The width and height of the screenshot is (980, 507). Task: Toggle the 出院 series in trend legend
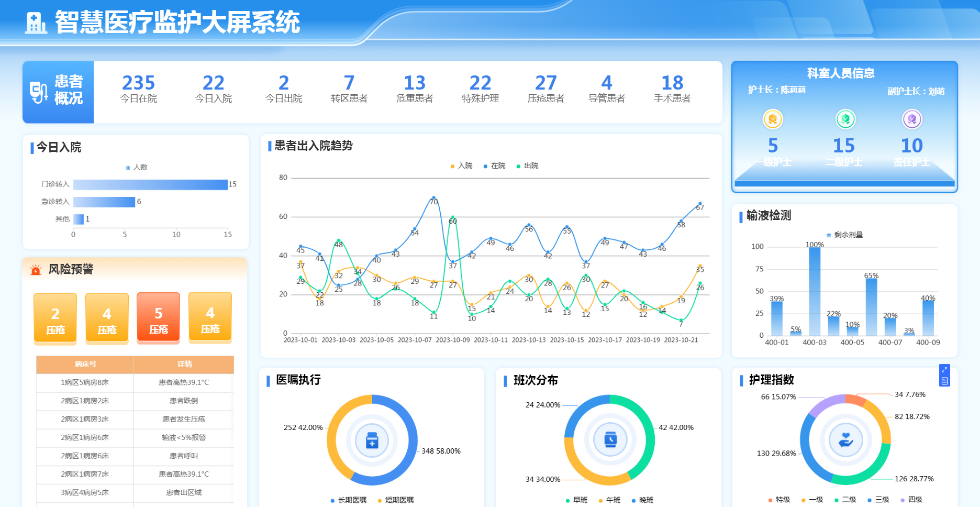[527, 166]
